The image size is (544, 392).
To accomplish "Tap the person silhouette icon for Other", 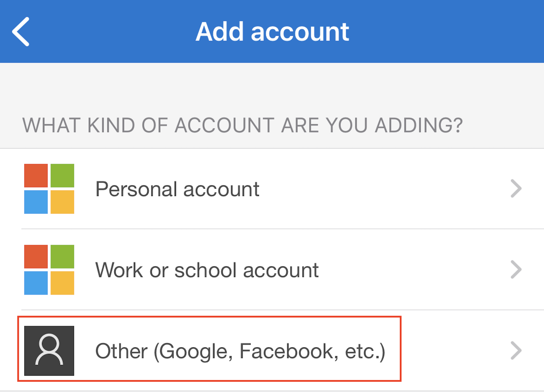I will [x=49, y=351].
